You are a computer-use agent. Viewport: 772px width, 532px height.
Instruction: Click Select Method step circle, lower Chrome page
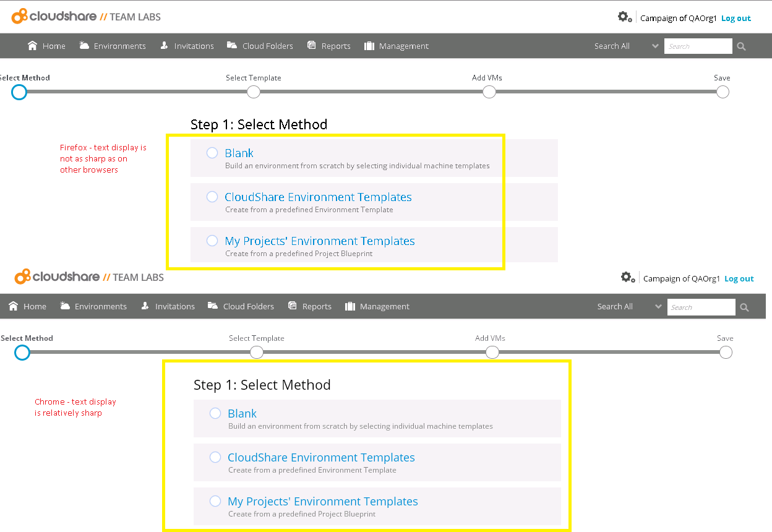(x=22, y=353)
